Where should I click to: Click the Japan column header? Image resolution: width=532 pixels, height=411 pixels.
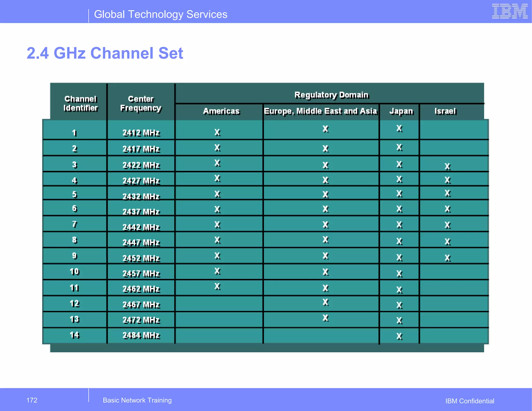click(x=401, y=111)
